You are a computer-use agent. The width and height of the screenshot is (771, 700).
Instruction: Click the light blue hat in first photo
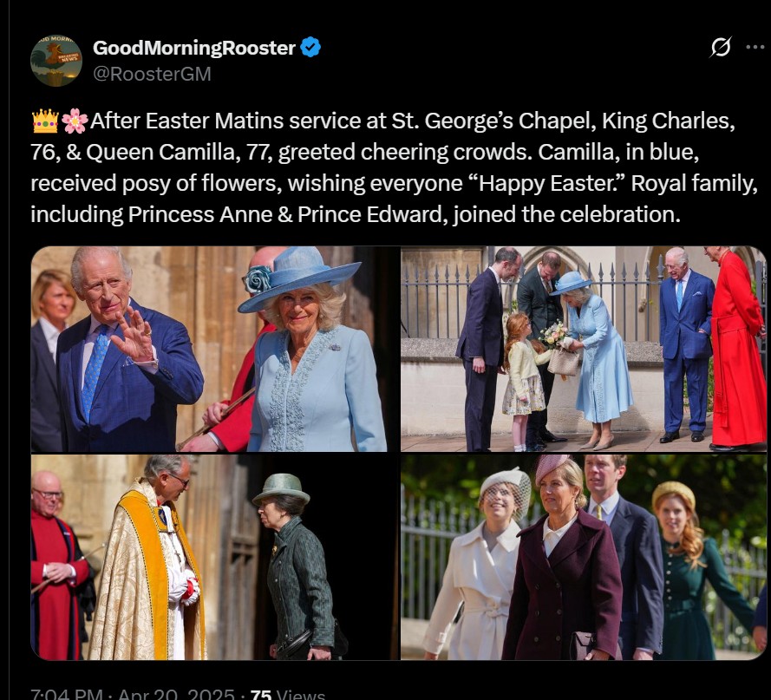299,278
